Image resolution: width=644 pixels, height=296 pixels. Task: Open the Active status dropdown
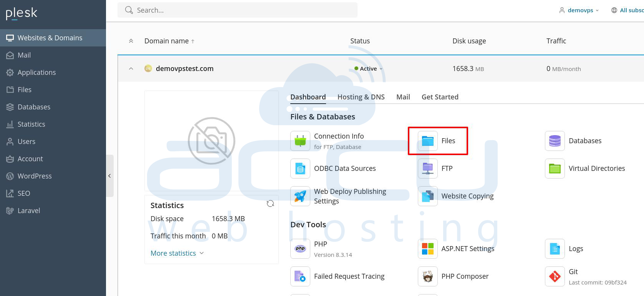[369, 69]
